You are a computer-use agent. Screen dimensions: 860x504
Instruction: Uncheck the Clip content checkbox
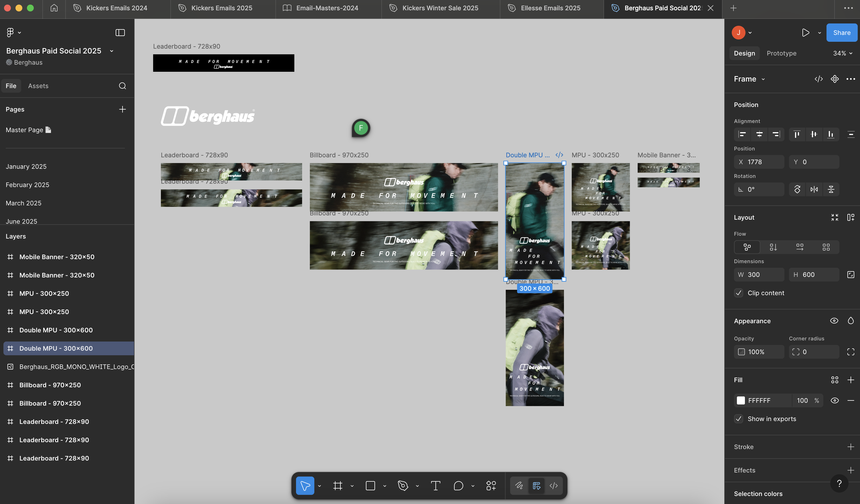pos(739,293)
